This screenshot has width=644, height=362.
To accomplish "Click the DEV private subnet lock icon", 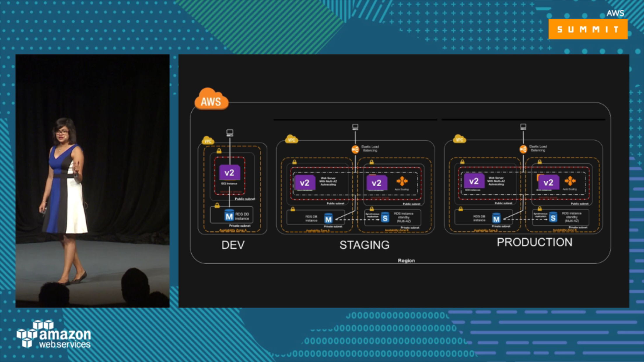I will (x=217, y=205).
